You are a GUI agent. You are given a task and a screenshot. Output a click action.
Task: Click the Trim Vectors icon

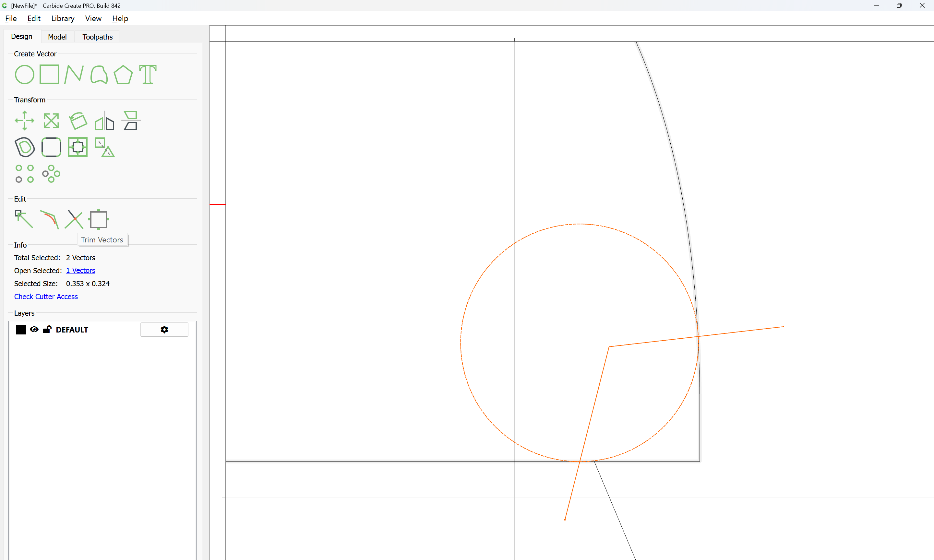click(x=74, y=219)
